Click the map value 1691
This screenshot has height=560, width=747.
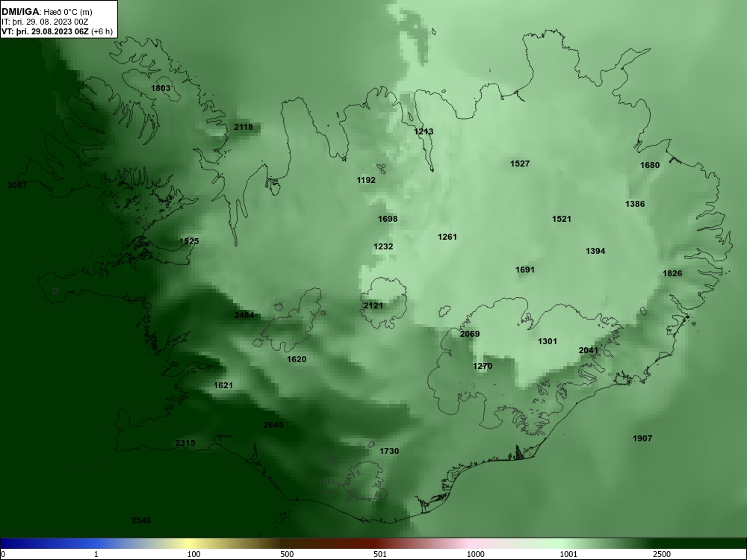[x=525, y=270]
